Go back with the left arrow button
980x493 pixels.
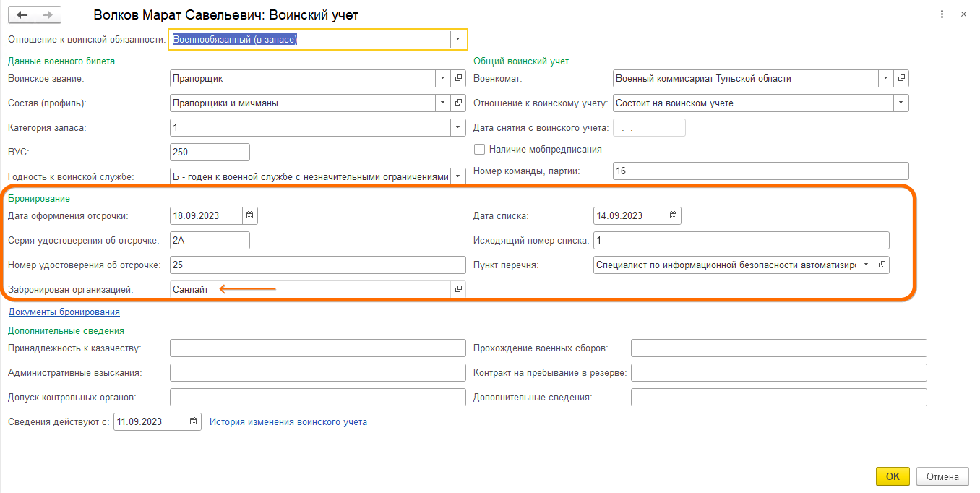click(21, 14)
